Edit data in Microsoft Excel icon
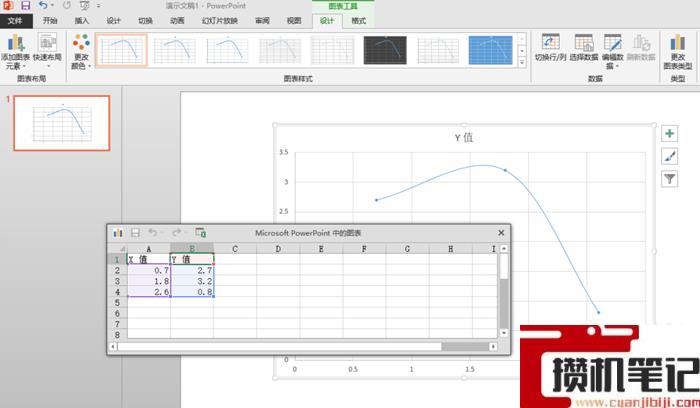700x408 pixels. (x=200, y=233)
